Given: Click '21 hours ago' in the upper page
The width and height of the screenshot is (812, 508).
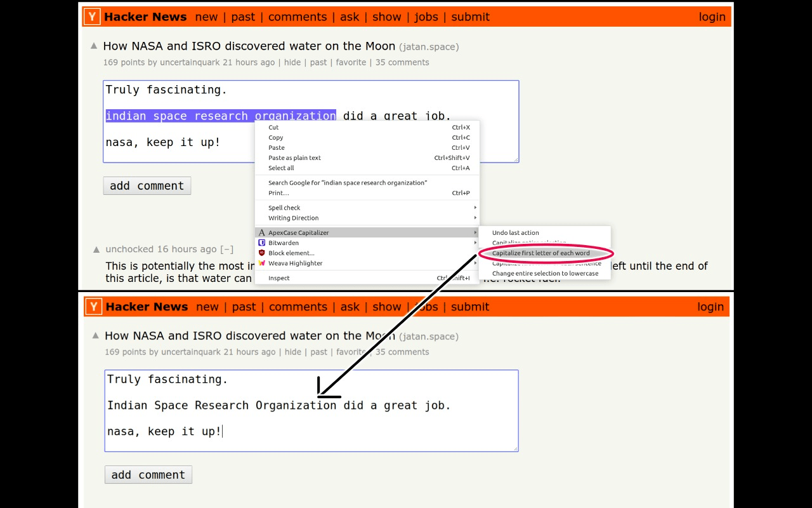Looking at the screenshot, I should pos(249,62).
